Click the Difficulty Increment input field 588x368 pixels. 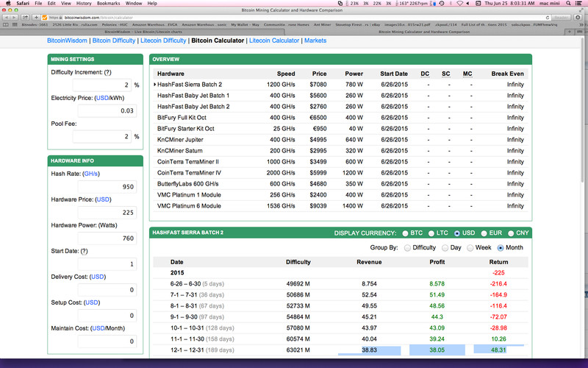[102, 85]
